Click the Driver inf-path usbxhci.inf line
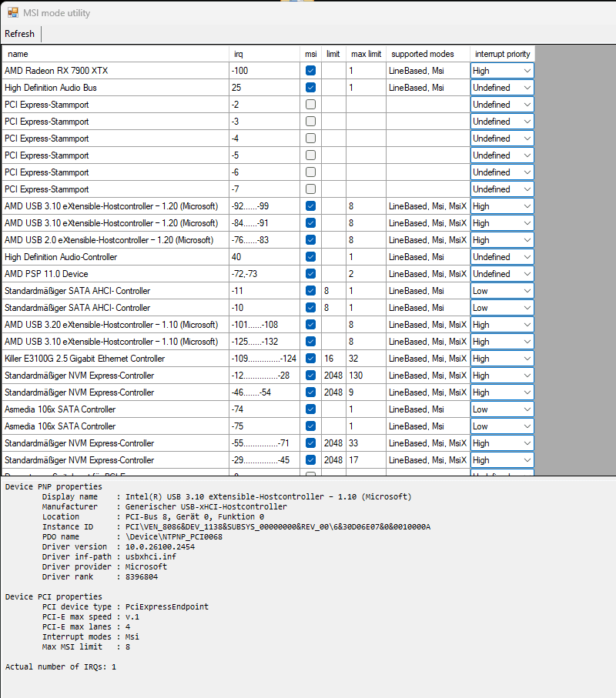This screenshot has height=698, width=616. pyautogui.click(x=109, y=556)
